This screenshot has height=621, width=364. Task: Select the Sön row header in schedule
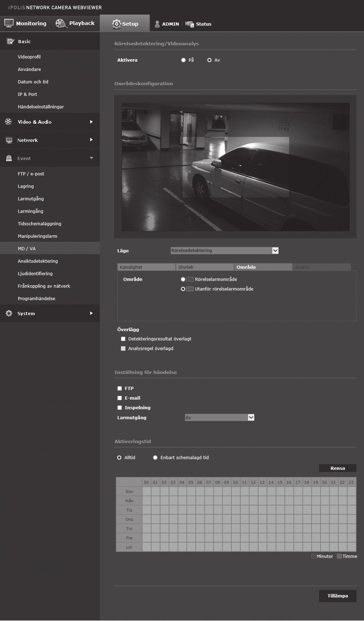[x=129, y=492]
